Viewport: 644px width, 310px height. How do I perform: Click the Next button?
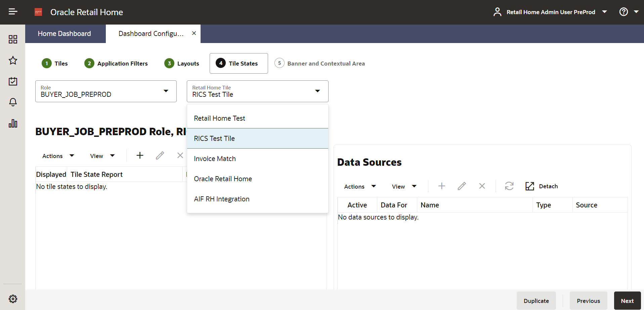click(627, 301)
